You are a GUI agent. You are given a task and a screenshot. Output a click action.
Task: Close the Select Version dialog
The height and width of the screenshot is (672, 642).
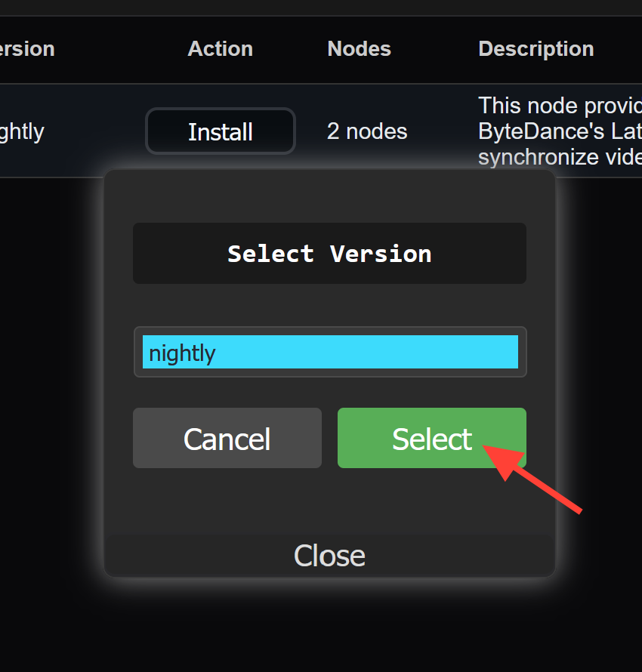(329, 556)
